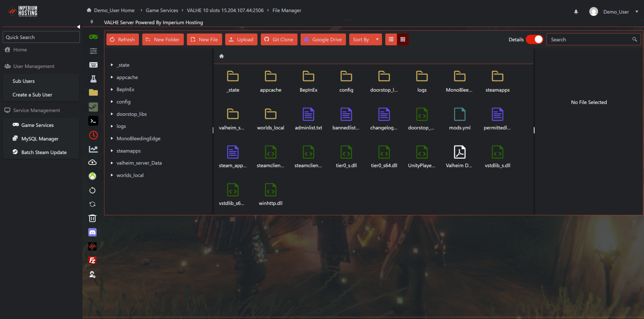This screenshot has width=644, height=319.
Task: Open Create a Sub User menu item
Action: point(32,95)
